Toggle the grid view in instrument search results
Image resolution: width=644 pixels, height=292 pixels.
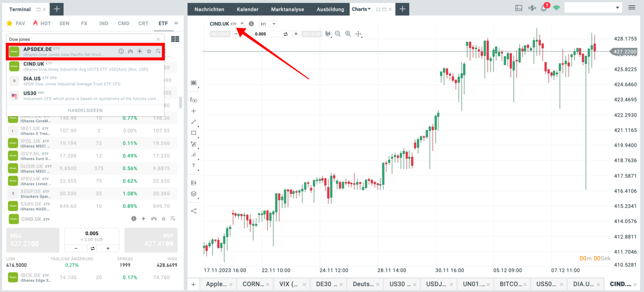[175, 39]
